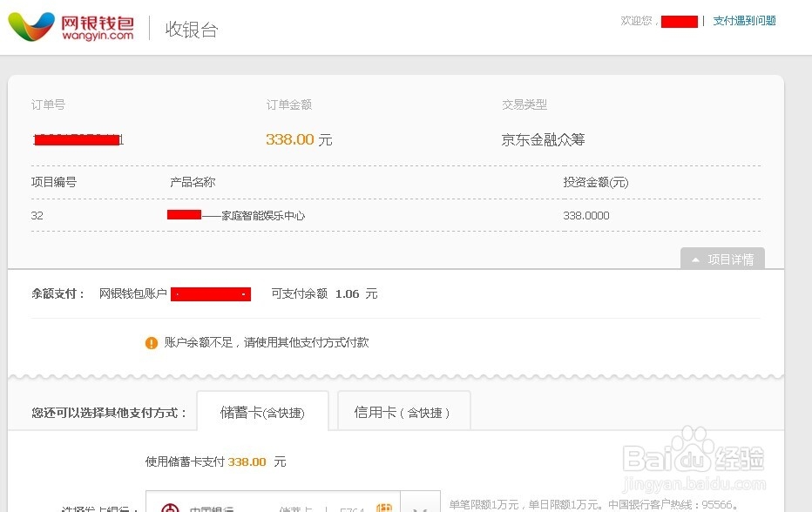
Task: Open the 支付遇到问题 help link
Action: pyautogui.click(x=744, y=21)
